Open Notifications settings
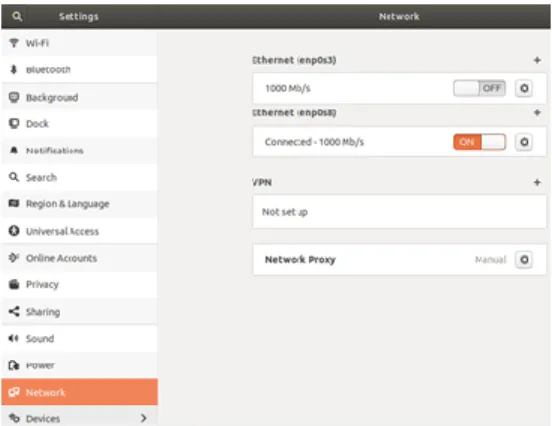 pyautogui.click(x=80, y=150)
